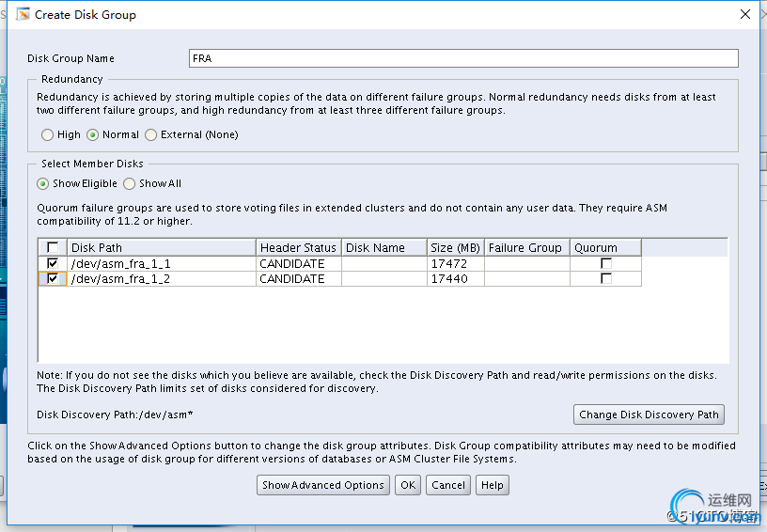Close the Create Disk Group dialog
This screenshot has height=532, width=767.
coord(745,14)
